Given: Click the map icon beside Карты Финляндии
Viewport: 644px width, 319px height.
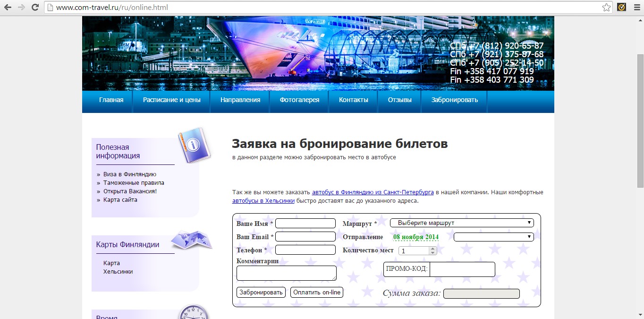Looking at the screenshot, I should (x=191, y=240).
